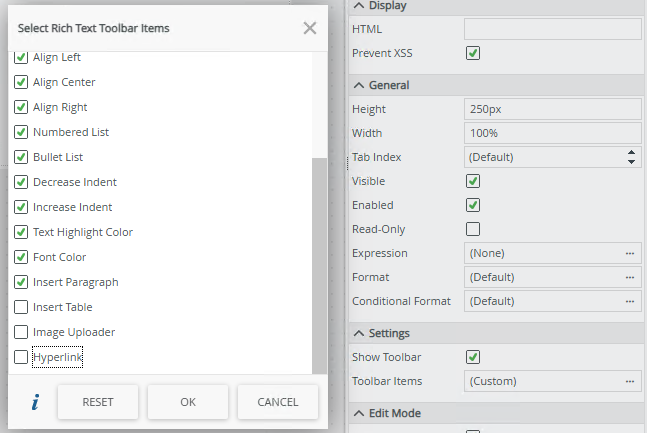Tick the Image Uploader checkbox
Viewport: 647px width, 433px height.
(21, 332)
